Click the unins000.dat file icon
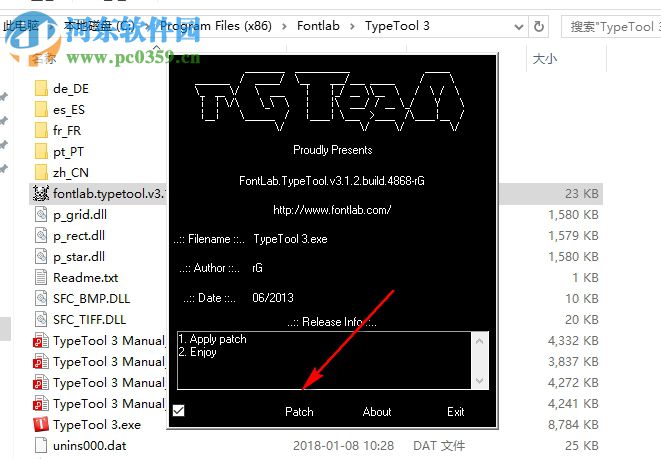The width and height of the screenshot is (661, 459). point(41,446)
